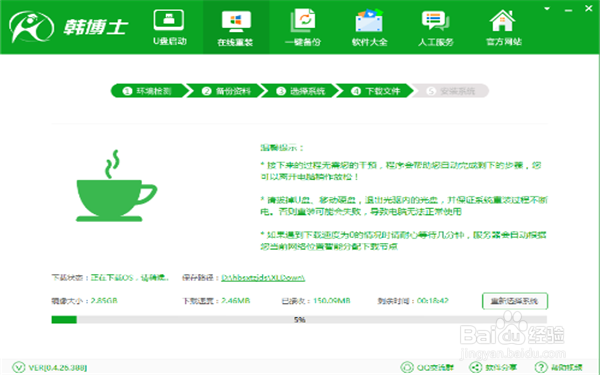Image resolution: width=600 pixels, height=375 pixels.
Task: Visit the 官方网站 official website
Action: coord(504,28)
